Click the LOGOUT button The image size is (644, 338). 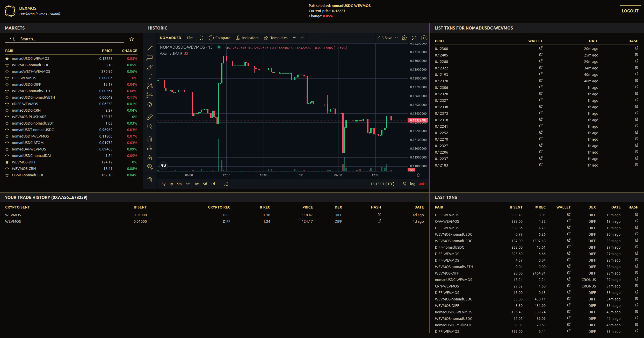click(x=630, y=11)
